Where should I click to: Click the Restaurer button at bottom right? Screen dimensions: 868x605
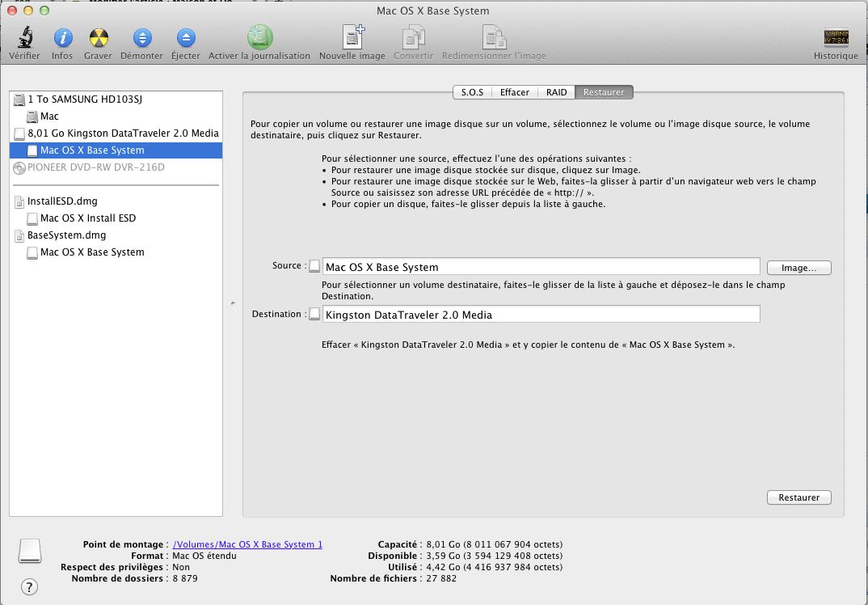(798, 497)
